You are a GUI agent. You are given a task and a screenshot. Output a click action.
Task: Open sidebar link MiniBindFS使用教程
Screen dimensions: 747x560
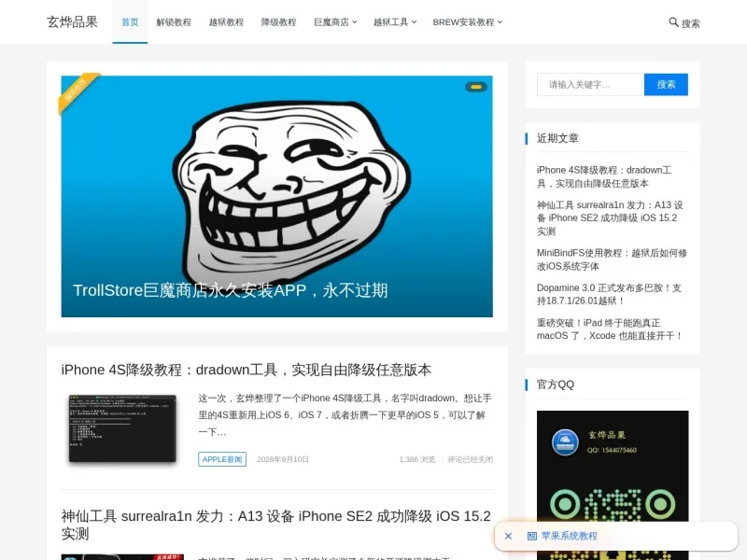[x=612, y=259]
